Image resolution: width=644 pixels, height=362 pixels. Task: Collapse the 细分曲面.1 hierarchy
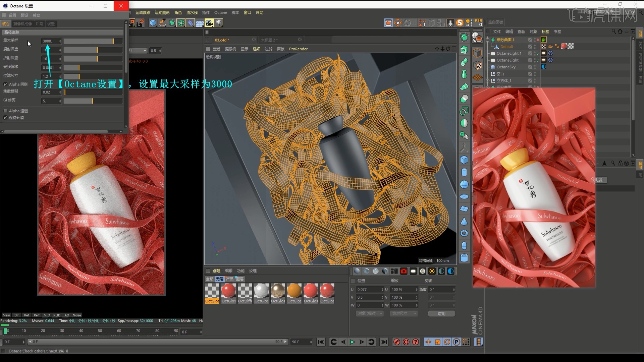[x=487, y=40]
